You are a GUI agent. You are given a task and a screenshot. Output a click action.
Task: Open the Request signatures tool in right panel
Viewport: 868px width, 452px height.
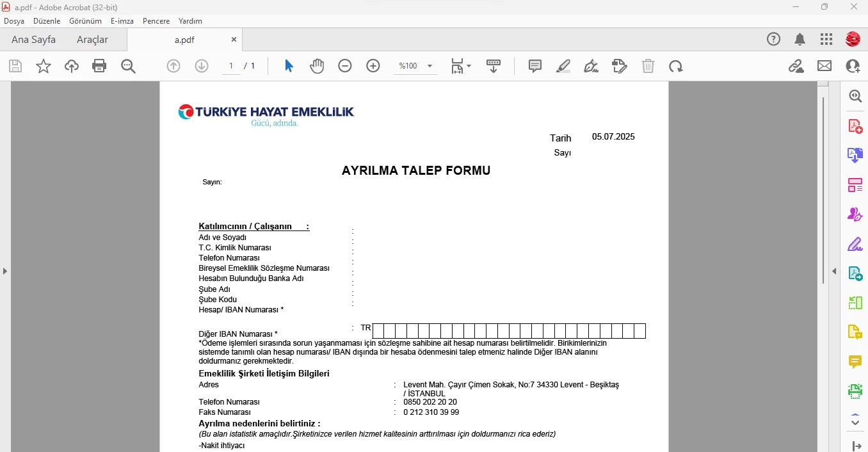855,214
